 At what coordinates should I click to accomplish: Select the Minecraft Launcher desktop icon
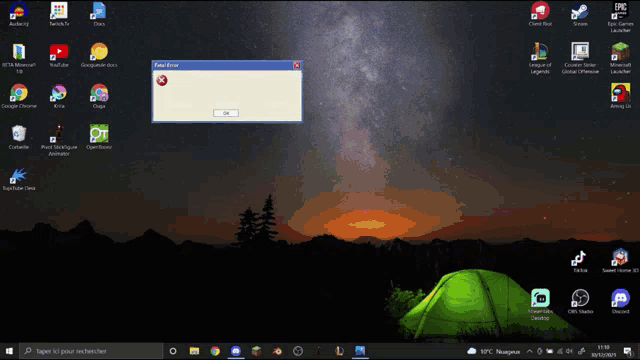620,58
